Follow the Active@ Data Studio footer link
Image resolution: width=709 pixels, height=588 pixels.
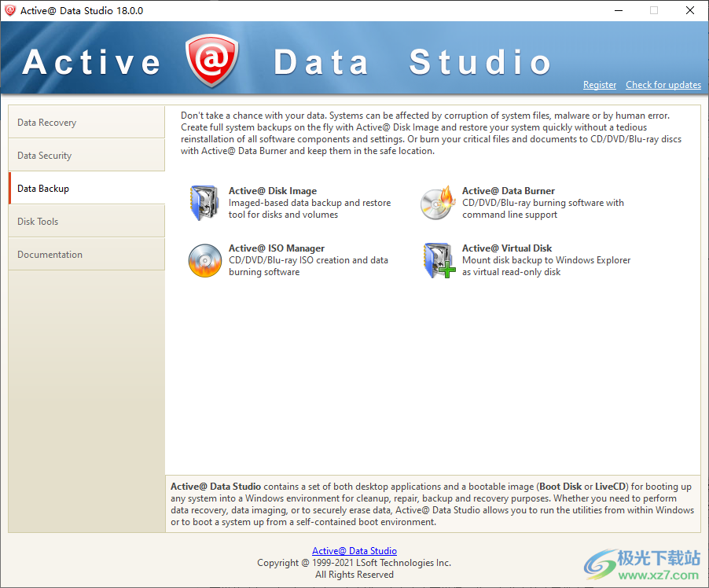[x=354, y=550]
